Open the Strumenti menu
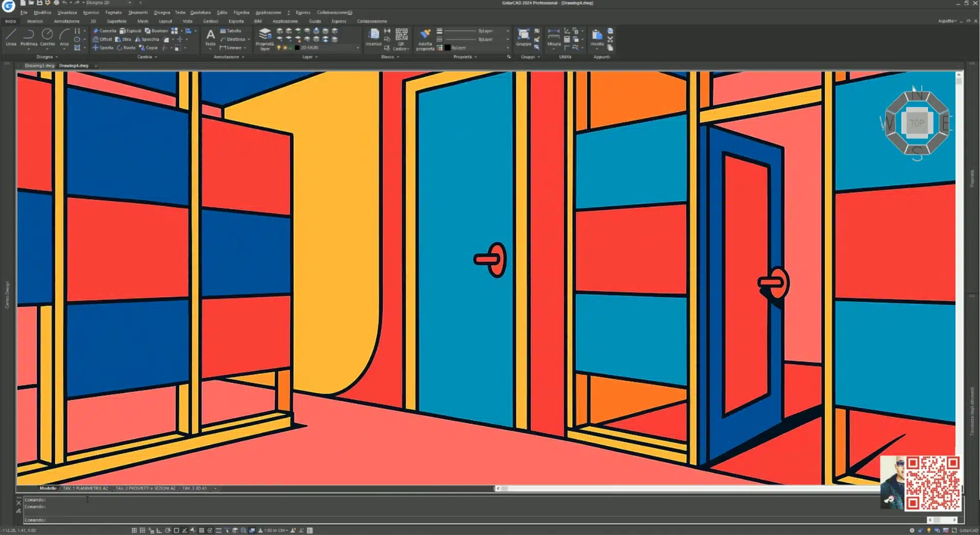The image size is (980, 535). (138, 12)
